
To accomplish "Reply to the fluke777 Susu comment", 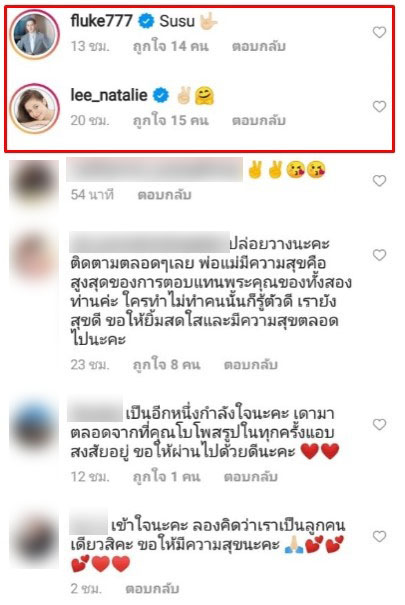I will (259, 46).
